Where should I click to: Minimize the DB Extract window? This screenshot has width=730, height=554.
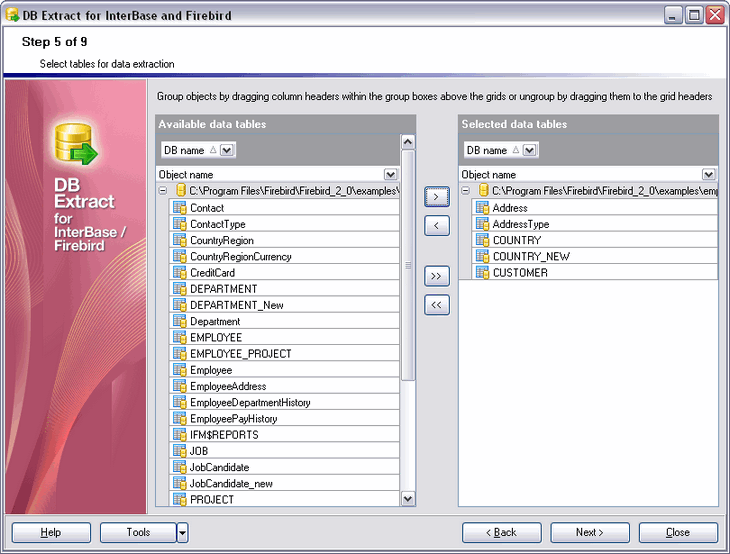673,15
